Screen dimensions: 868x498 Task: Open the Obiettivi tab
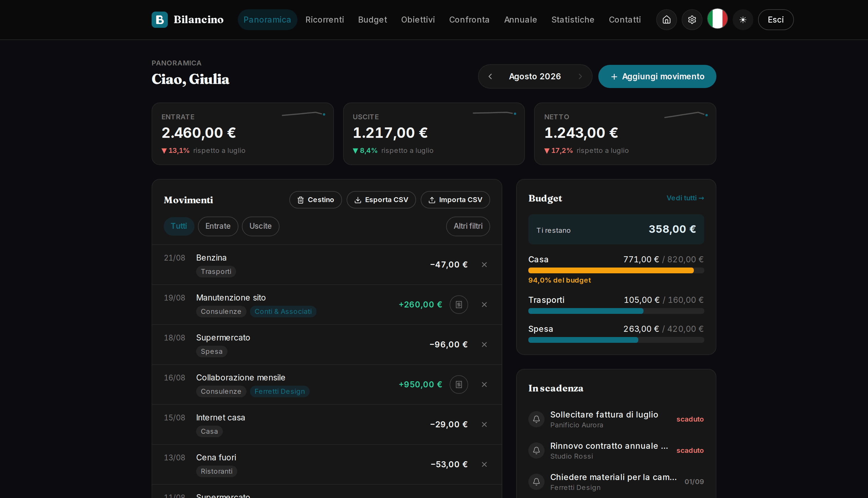(x=418, y=19)
